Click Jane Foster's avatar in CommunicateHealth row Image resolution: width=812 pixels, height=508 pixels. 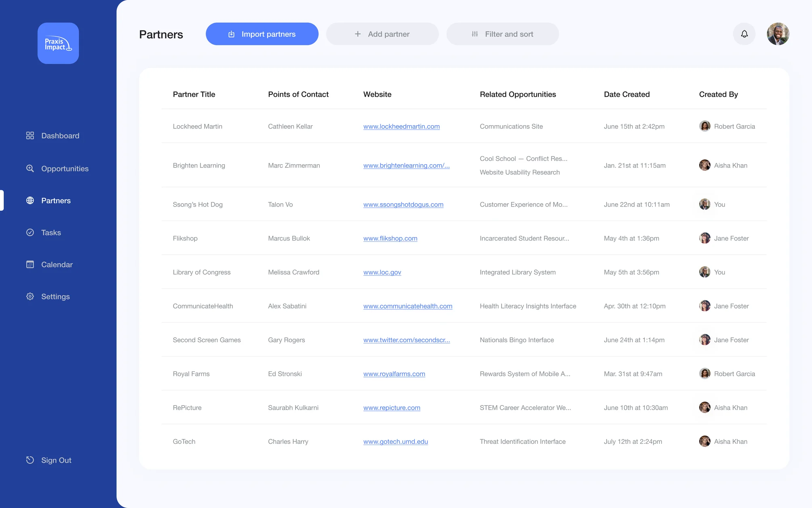(705, 306)
